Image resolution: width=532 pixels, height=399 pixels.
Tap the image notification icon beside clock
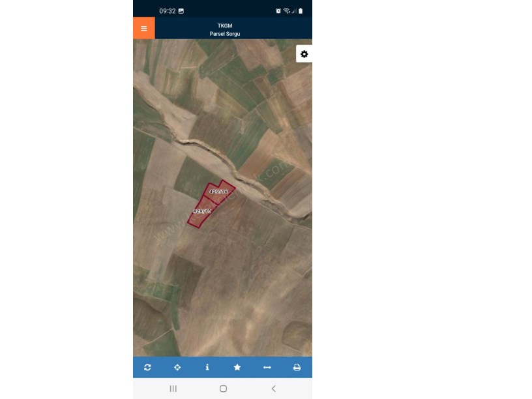181,11
